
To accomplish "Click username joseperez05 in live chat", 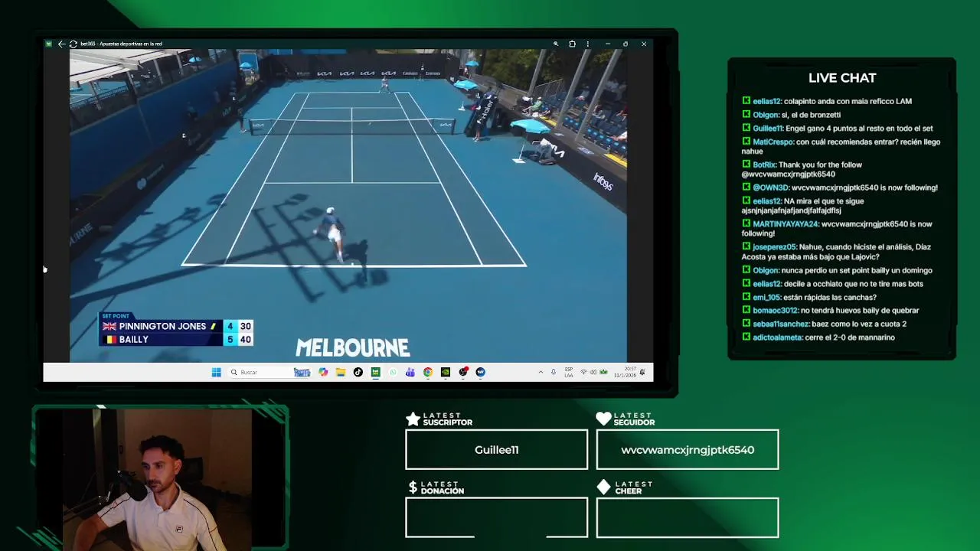I will 775,247.
